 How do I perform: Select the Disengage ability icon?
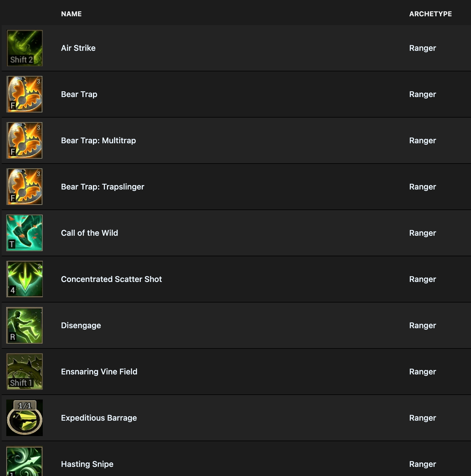[x=24, y=325]
